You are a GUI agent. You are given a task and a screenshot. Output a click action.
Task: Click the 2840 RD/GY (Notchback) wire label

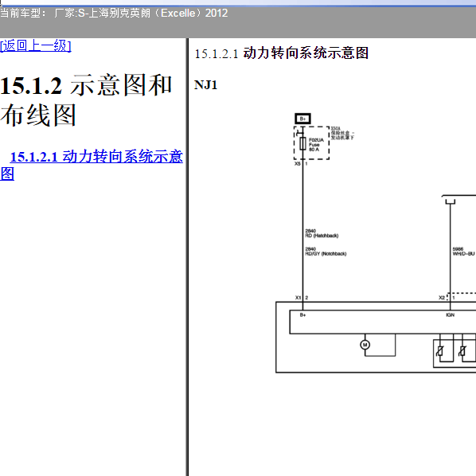[326, 252]
